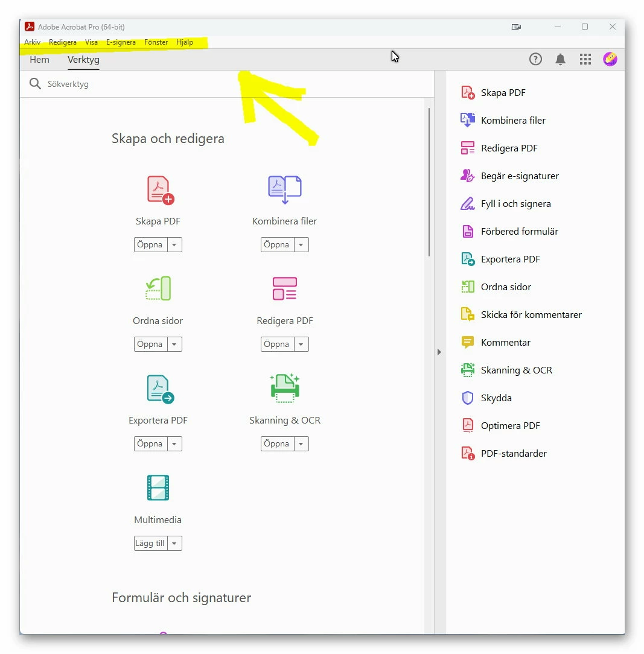Select Kommentar shortcut in right pane
The height and width of the screenshot is (654, 644).
[495, 343]
